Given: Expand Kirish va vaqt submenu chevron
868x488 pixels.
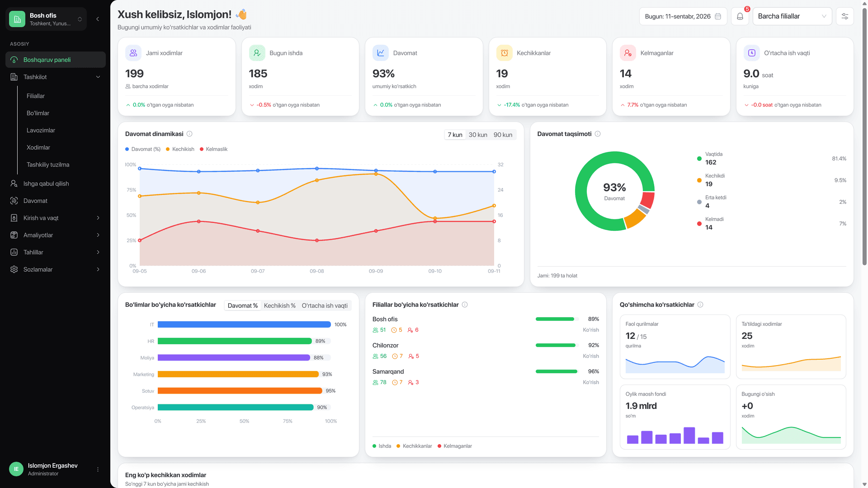Looking at the screenshot, I should [98, 218].
